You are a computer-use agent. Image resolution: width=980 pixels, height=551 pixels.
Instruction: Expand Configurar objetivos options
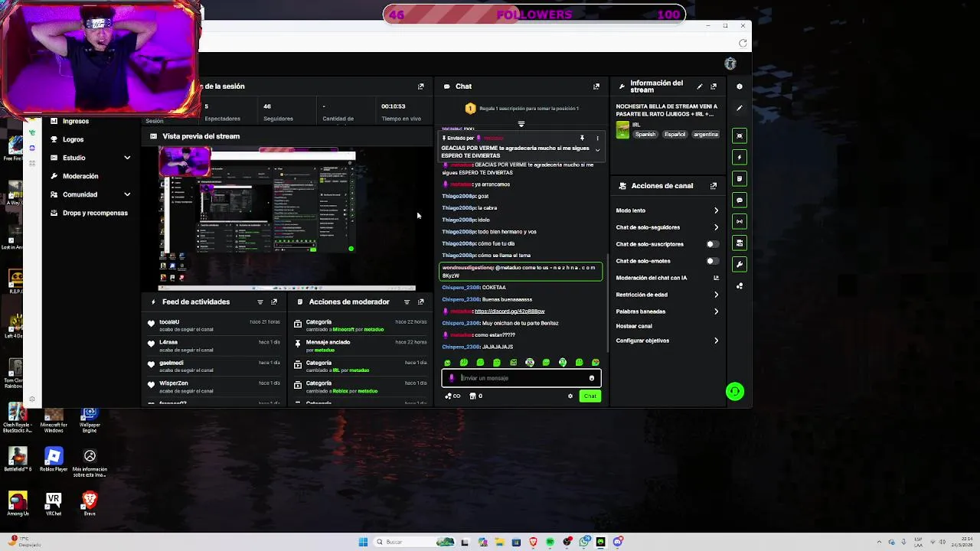[x=716, y=341]
